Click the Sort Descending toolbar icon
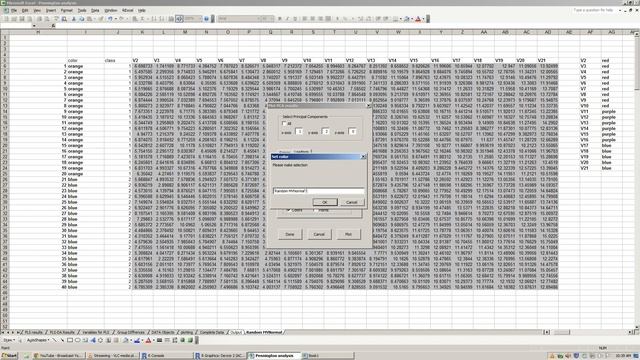The height and width of the screenshot is (360, 640). (x=162, y=19)
